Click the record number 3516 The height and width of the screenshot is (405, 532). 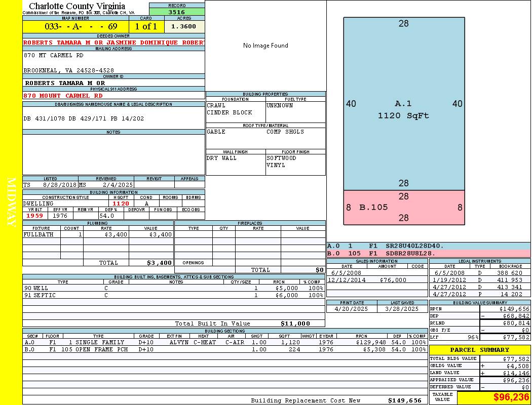[177, 12]
